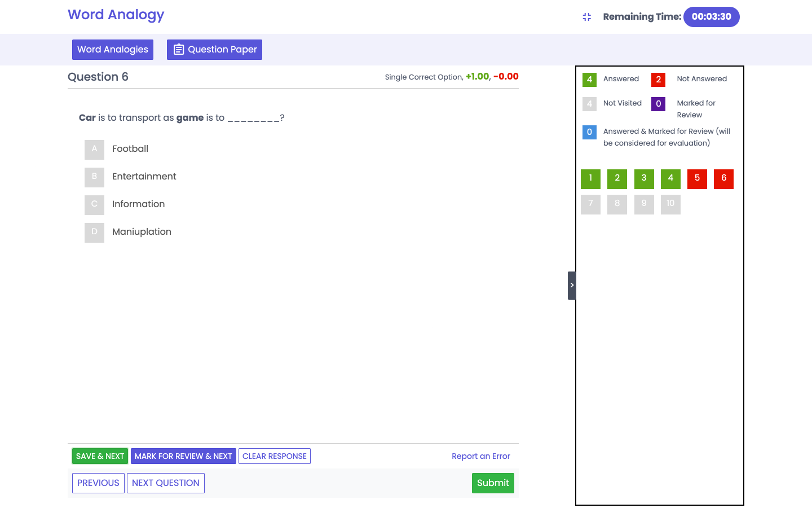The width and height of the screenshot is (812, 508).
Task: Go to the previous question
Action: click(98, 483)
